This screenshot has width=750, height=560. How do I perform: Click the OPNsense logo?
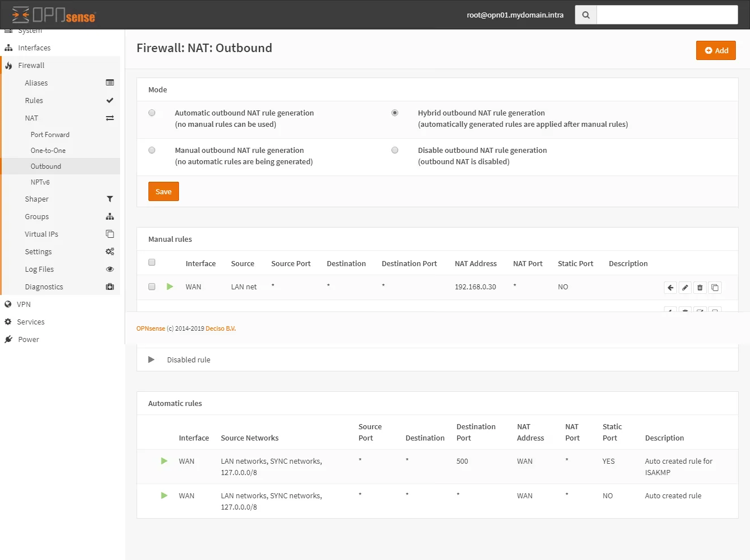(54, 15)
